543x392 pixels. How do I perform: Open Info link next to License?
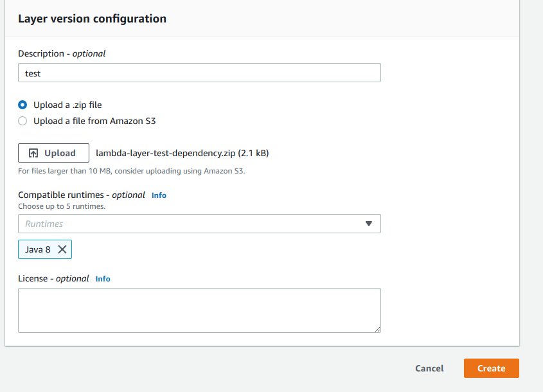(103, 279)
